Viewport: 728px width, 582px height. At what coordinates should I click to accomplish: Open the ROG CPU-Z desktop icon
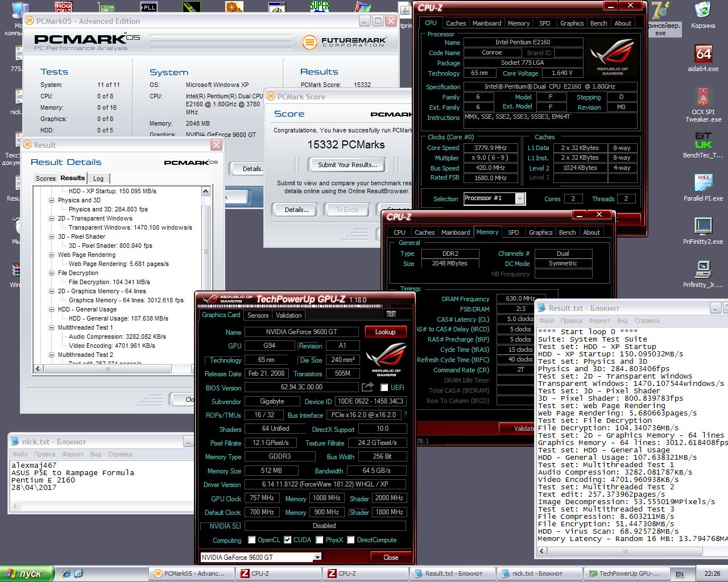click(64, 6)
